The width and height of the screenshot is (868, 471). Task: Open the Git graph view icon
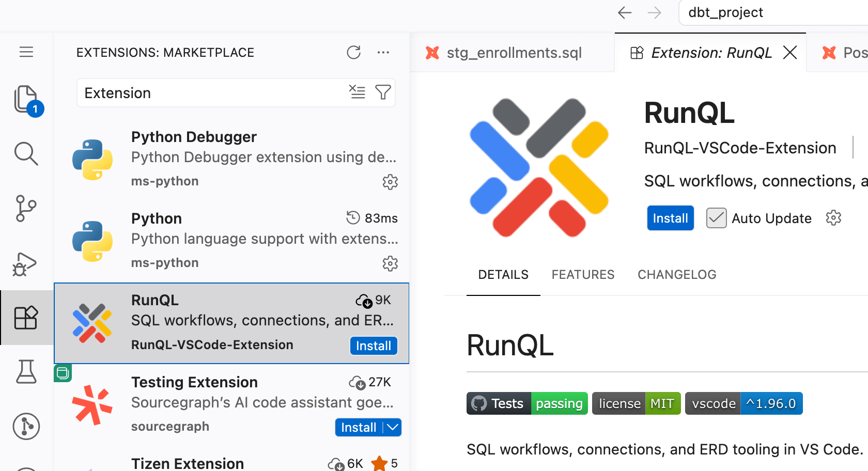[26, 427]
